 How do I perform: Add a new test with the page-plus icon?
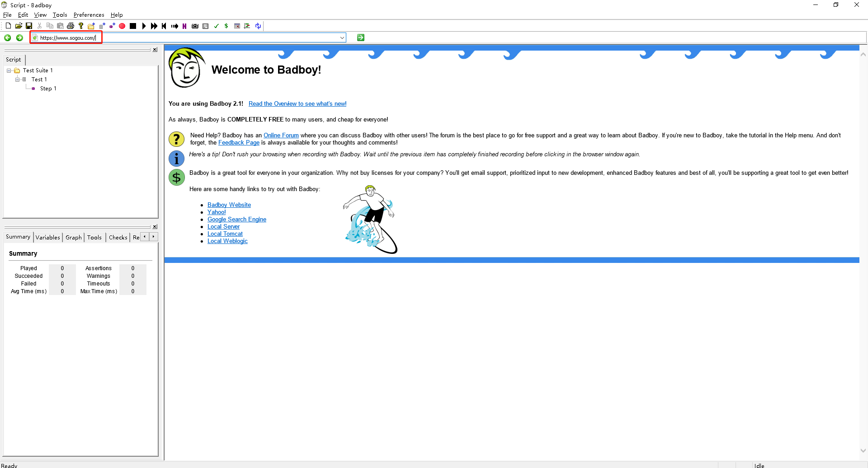pyautogui.click(x=102, y=26)
